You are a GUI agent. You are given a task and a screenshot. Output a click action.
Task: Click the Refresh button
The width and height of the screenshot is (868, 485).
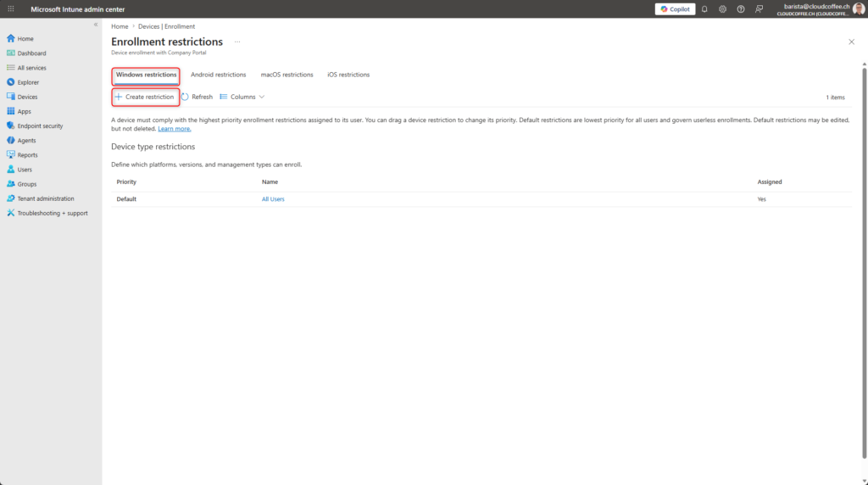coord(197,97)
